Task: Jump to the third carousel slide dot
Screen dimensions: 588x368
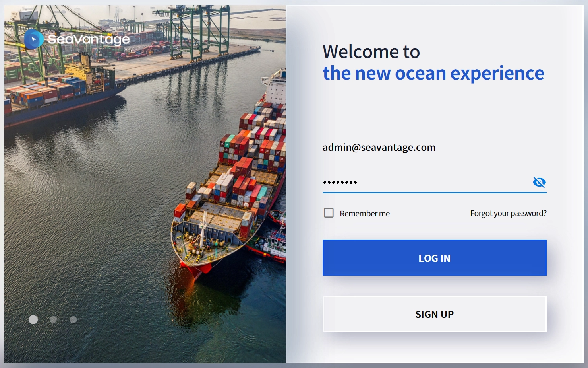Action: (x=73, y=319)
